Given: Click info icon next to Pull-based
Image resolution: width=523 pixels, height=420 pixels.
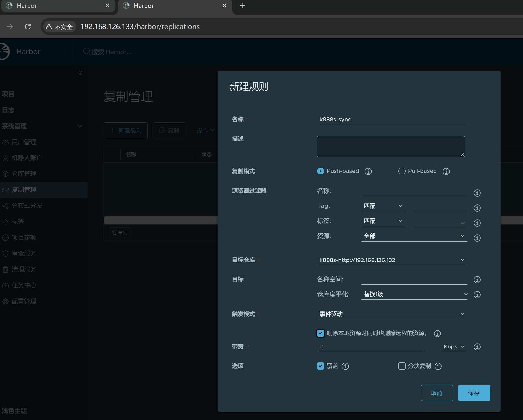Looking at the screenshot, I should [x=446, y=171].
